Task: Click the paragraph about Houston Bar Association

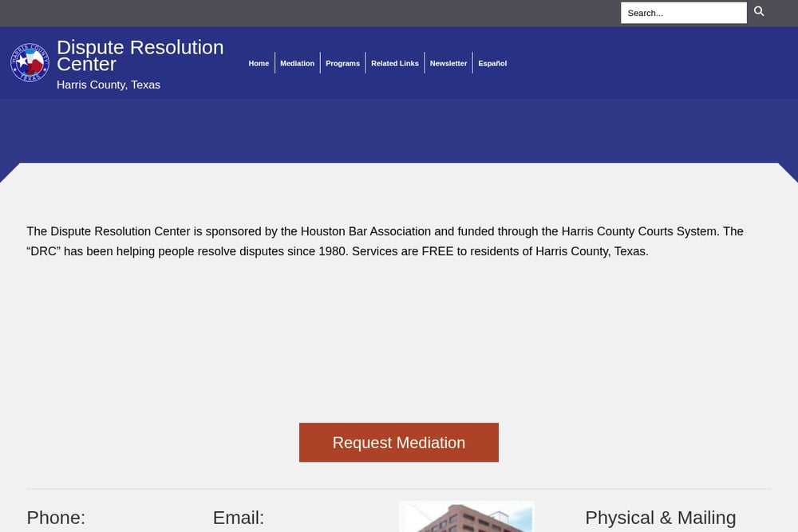Action: [x=385, y=241]
